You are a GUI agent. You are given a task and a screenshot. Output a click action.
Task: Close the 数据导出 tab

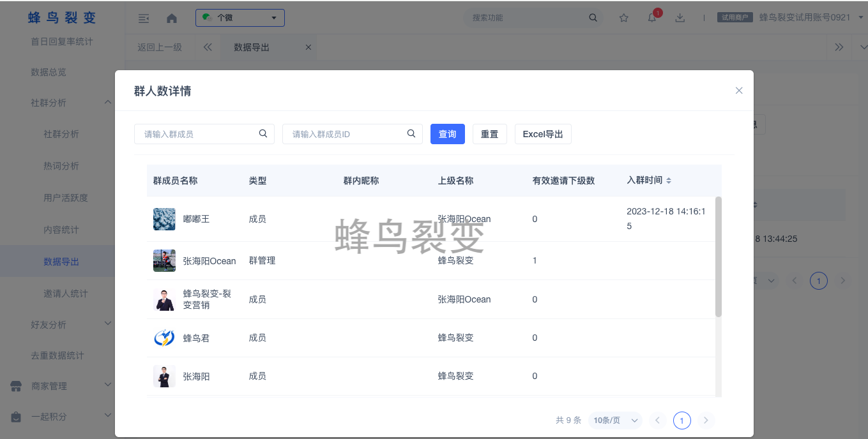(308, 47)
